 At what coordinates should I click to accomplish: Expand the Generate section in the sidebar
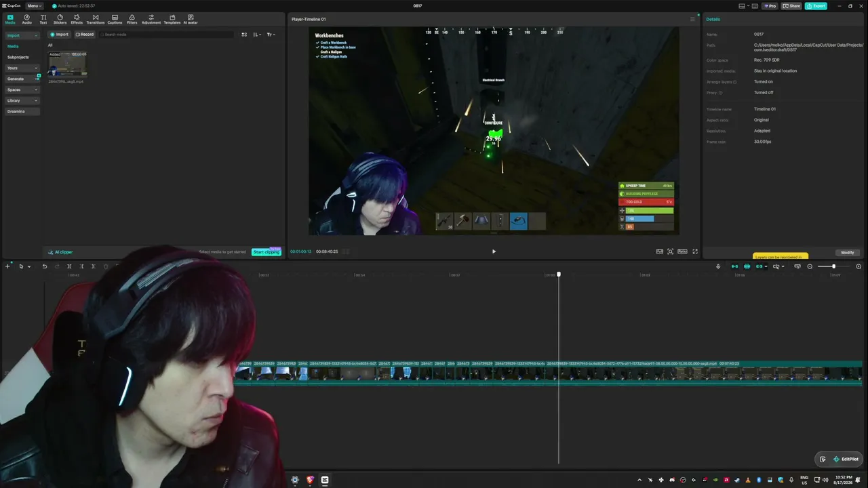pos(22,79)
